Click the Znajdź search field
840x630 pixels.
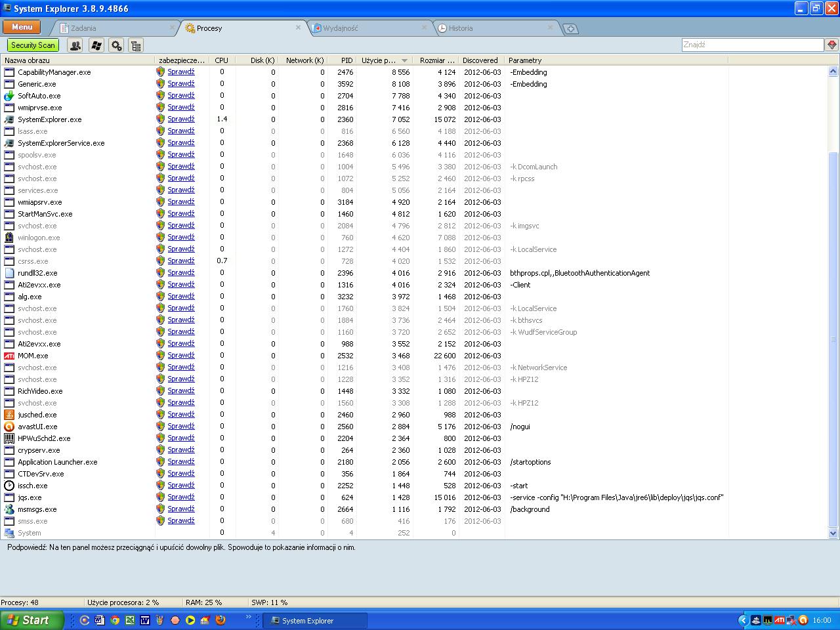coord(753,45)
